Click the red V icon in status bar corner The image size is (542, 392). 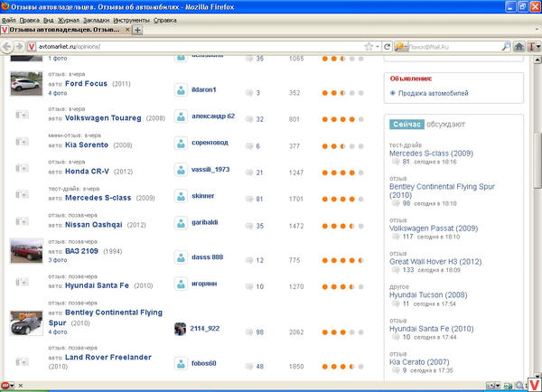(x=535, y=385)
